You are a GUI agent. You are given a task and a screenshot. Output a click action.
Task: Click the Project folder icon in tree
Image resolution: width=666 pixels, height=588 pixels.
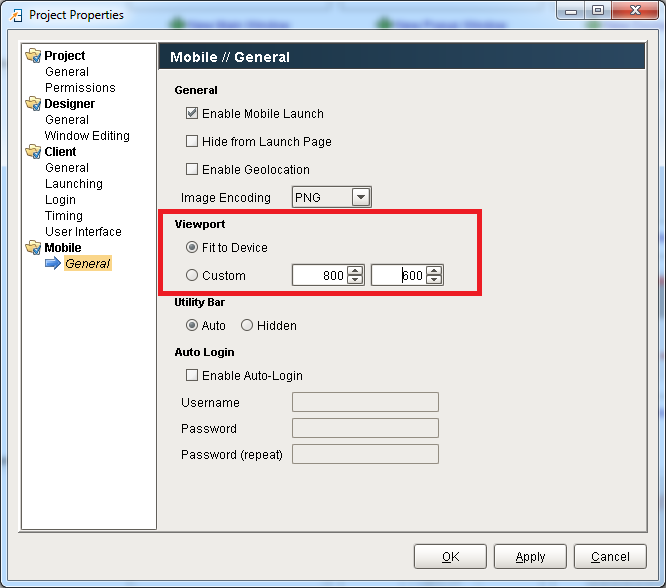pos(33,56)
